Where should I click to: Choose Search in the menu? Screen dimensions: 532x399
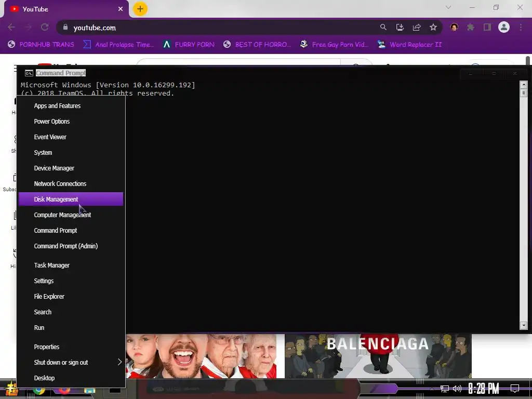[71, 312]
